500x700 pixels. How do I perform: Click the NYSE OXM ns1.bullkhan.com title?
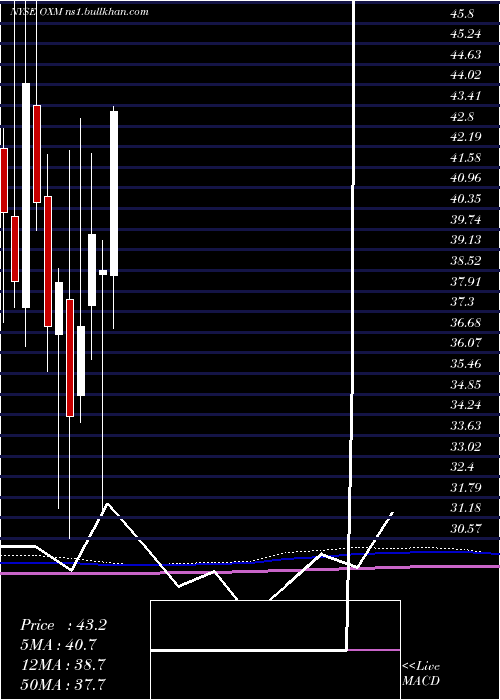79,12
